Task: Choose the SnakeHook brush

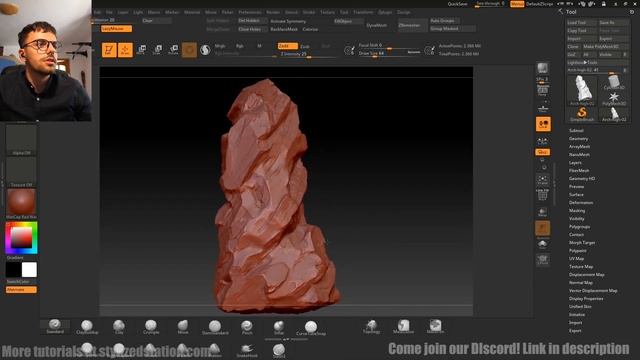Action: coord(247,350)
